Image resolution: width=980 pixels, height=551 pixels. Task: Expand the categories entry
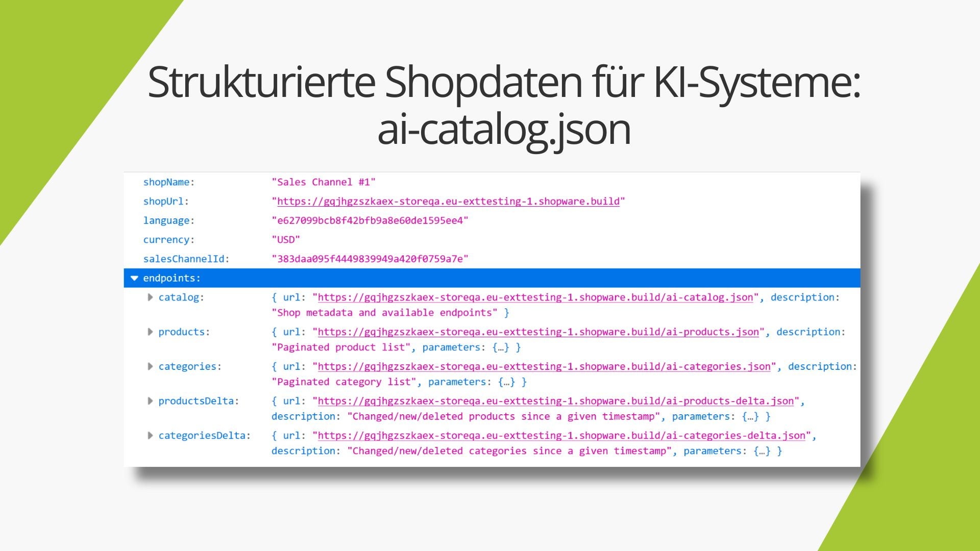[150, 366]
